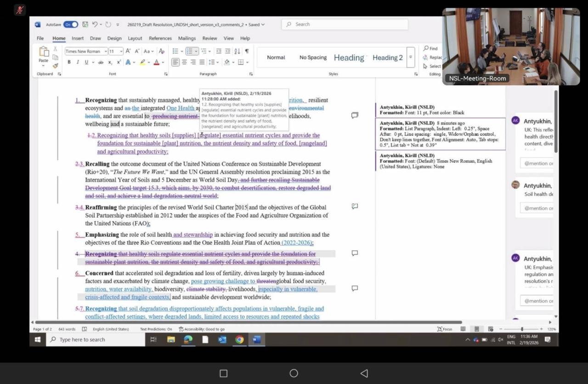The image size is (588, 384).
Task: Toggle the AutoSave switch
Action: [71, 24]
